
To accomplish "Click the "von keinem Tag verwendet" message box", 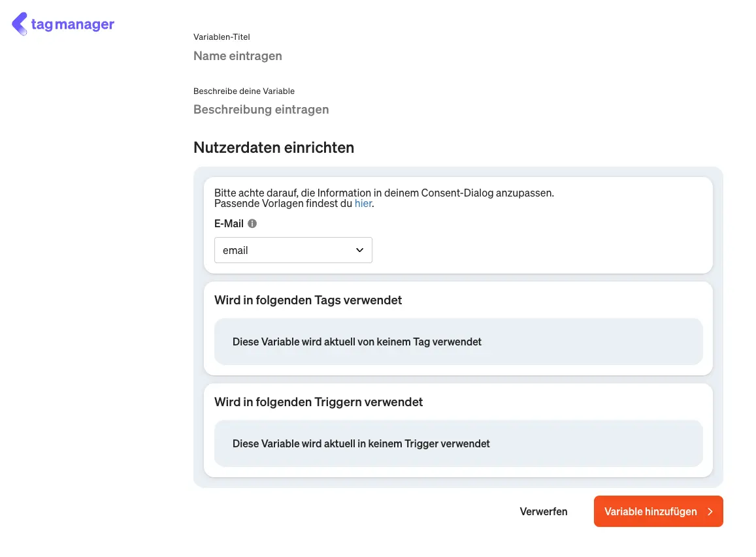I will tap(458, 342).
